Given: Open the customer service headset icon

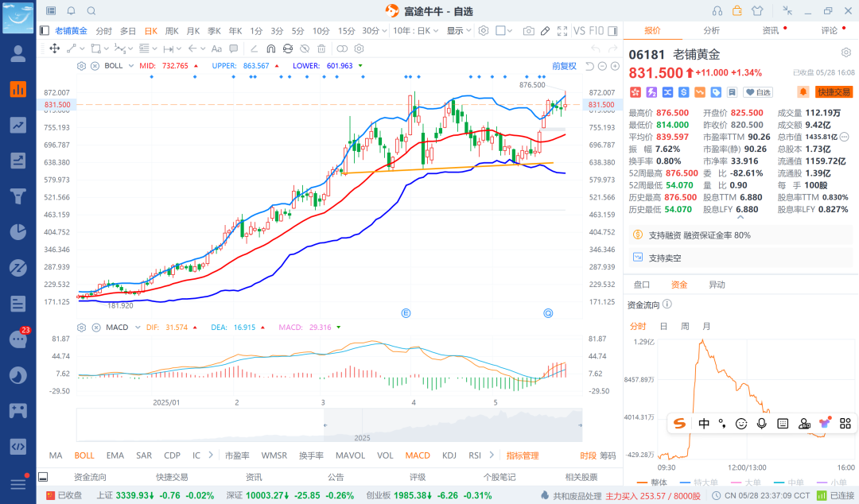Looking at the screenshot, I should tap(717, 11).
